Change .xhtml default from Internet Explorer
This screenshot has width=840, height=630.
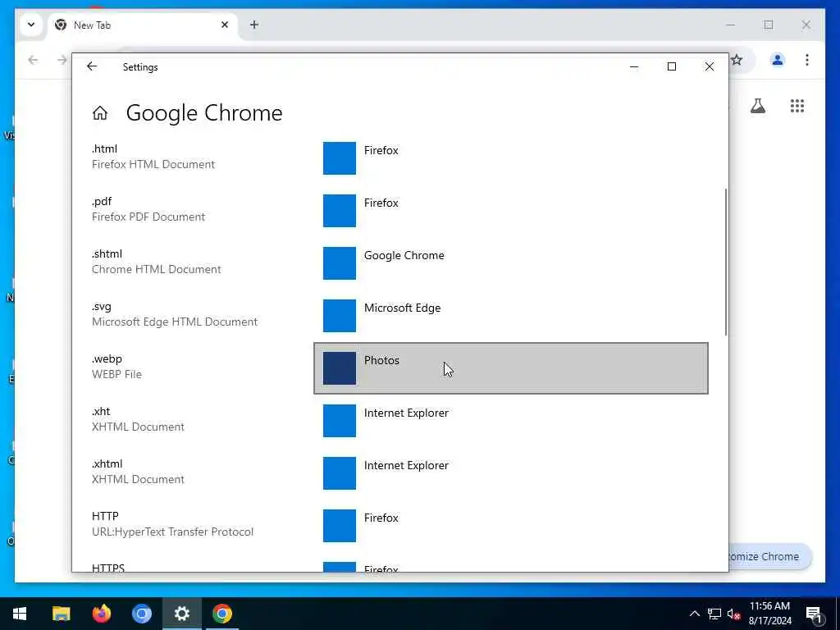tap(511, 473)
